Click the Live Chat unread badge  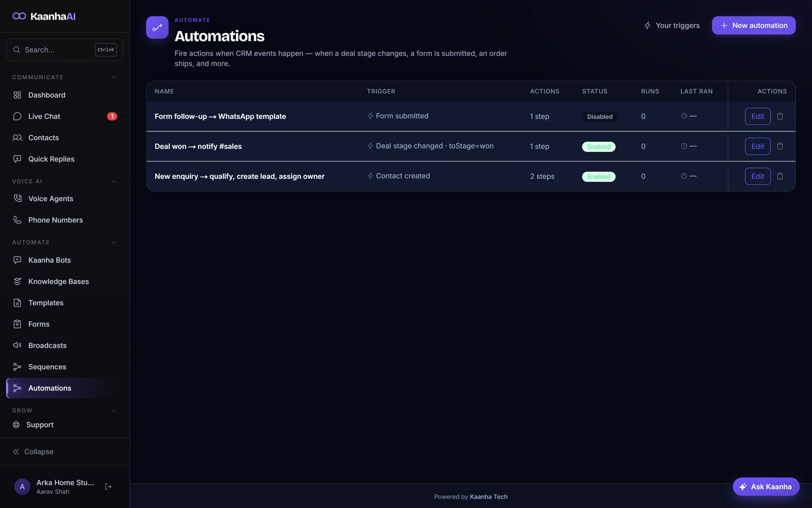coord(112,116)
